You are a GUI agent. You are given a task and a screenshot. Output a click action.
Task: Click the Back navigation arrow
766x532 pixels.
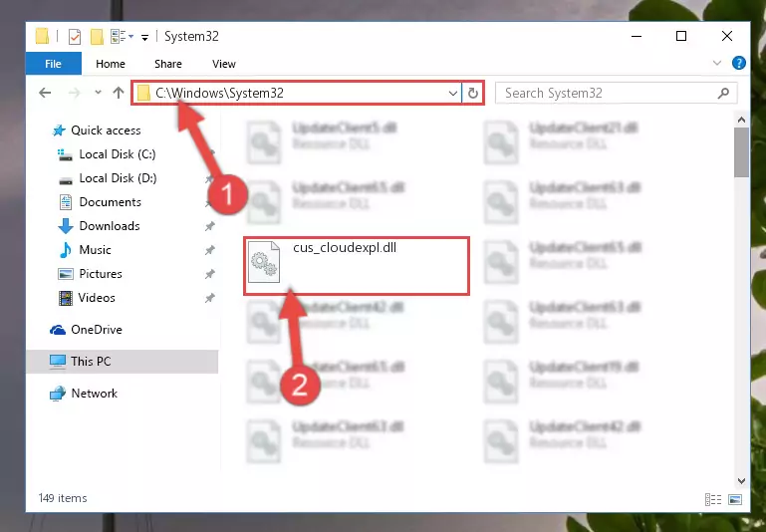pyautogui.click(x=45, y=93)
